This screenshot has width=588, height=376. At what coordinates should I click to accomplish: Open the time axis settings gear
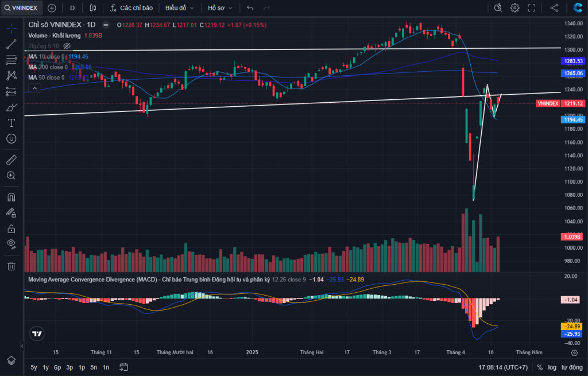574,353
